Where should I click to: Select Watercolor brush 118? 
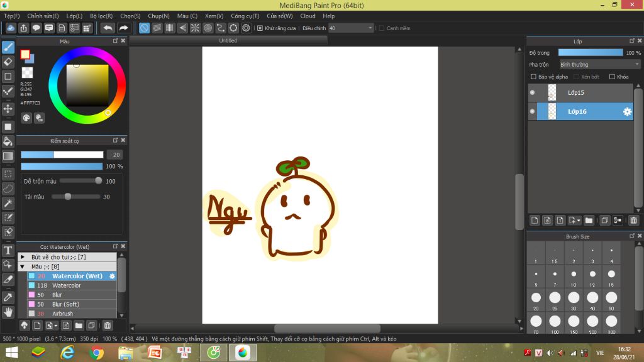point(72,285)
